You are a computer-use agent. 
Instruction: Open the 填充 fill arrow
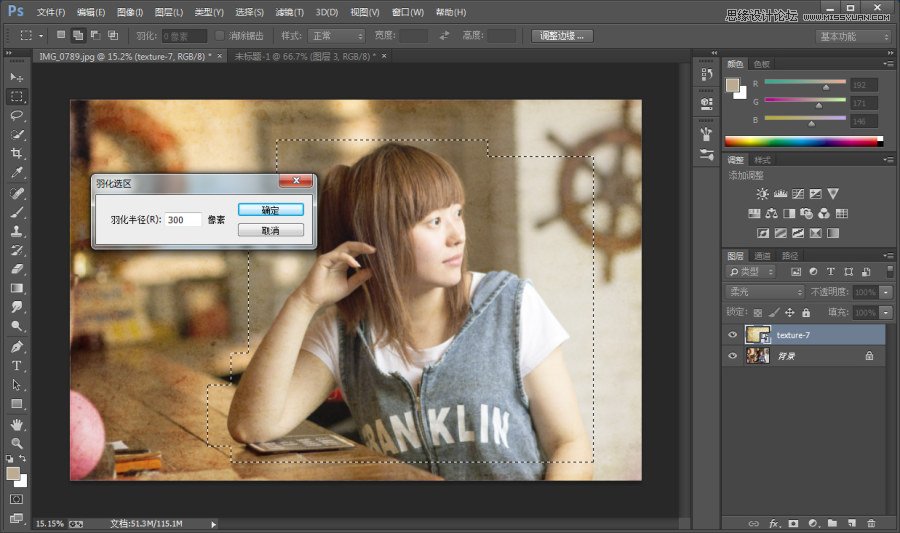click(x=886, y=313)
